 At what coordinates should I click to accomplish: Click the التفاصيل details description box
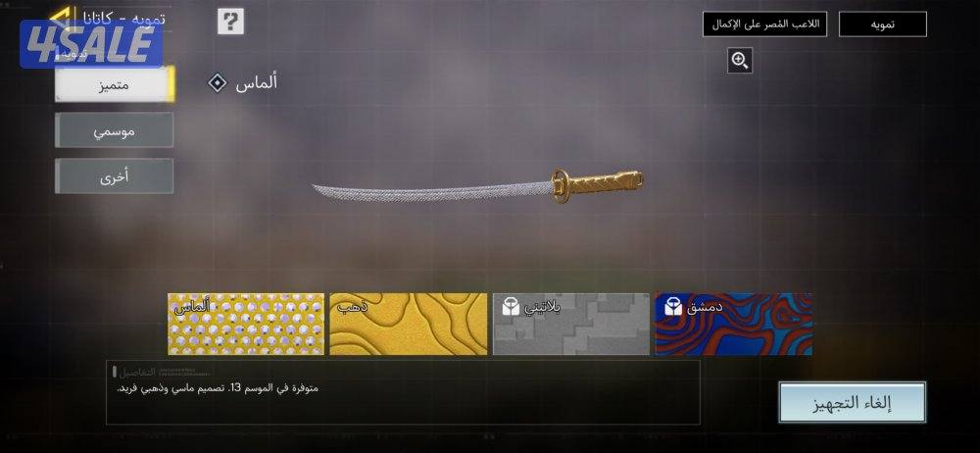[403, 392]
